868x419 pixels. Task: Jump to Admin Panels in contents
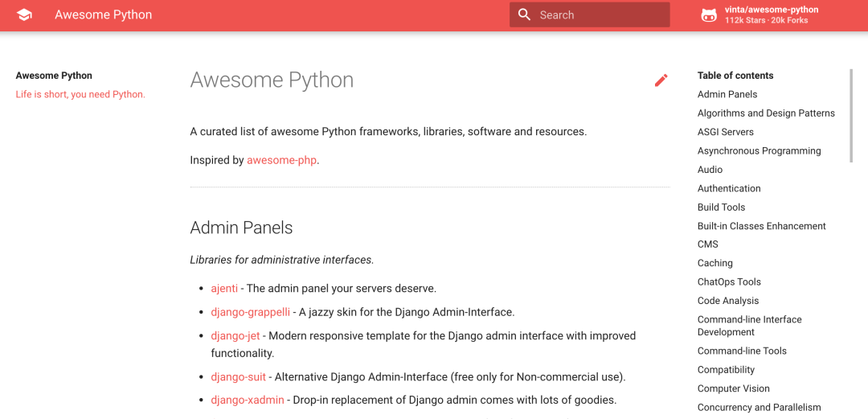click(x=727, y=94)
